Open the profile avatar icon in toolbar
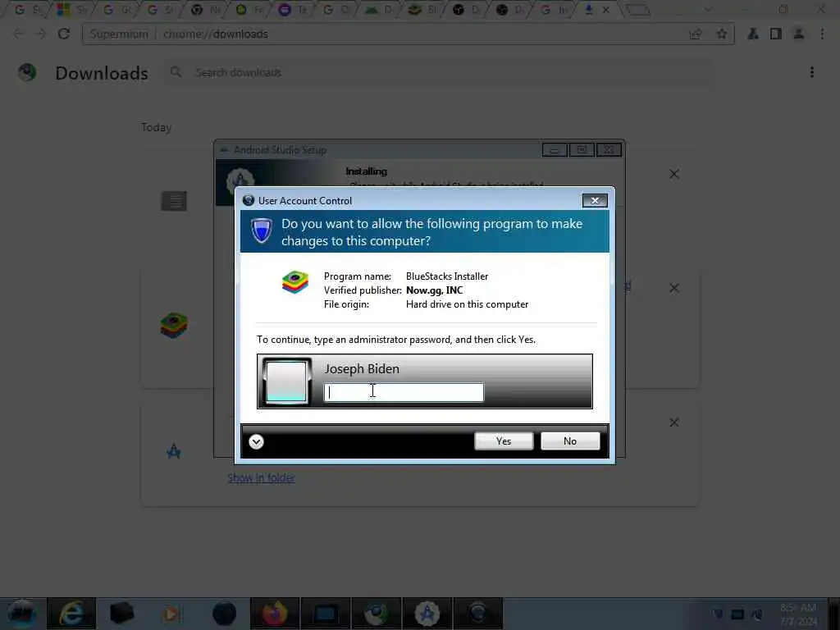 (x=798, y=34)
